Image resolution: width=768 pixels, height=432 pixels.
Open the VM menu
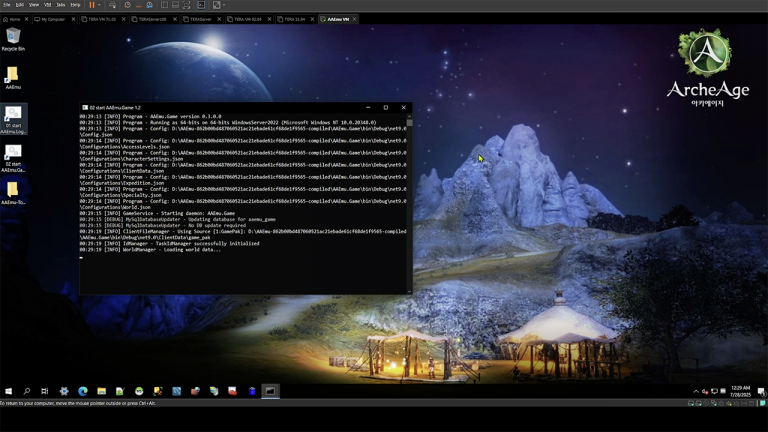tap(48, 5)
